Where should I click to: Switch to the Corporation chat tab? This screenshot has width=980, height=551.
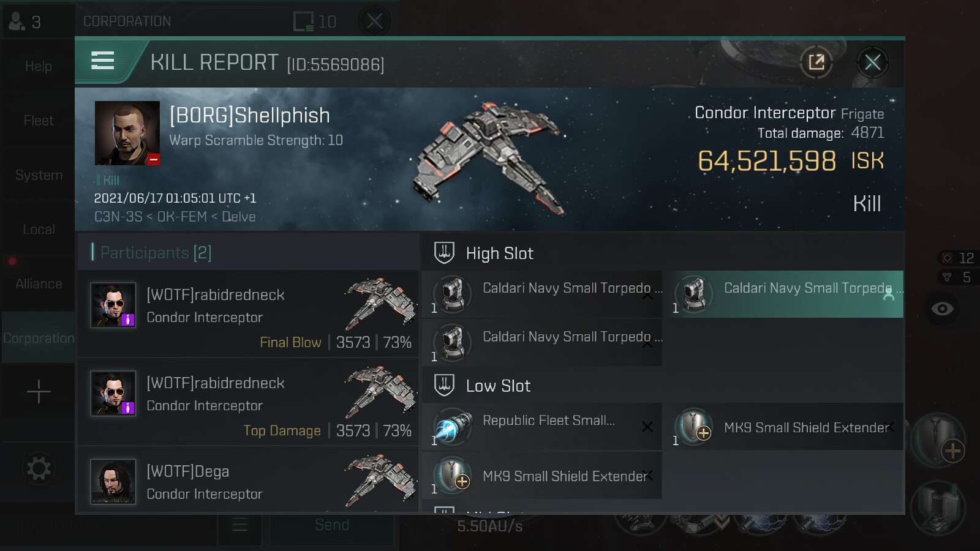point(39,338)
